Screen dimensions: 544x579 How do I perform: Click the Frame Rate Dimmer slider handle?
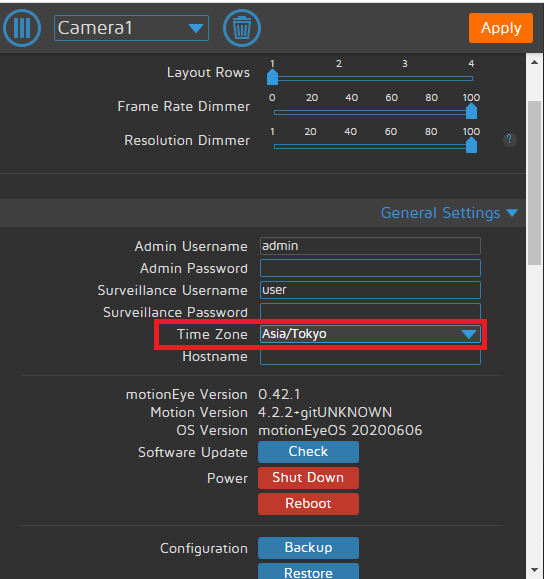(471, 111)
